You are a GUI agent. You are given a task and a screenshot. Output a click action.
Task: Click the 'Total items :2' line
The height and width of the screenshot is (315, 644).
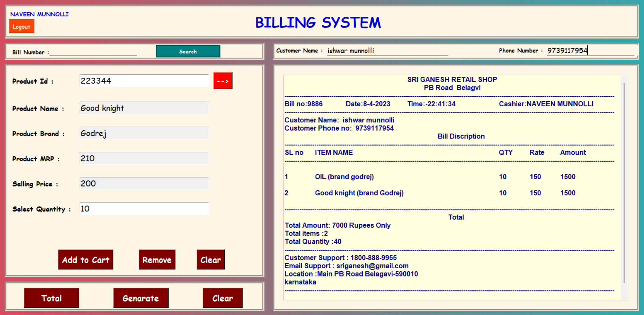pyautogui.click(x=306, y=234)
